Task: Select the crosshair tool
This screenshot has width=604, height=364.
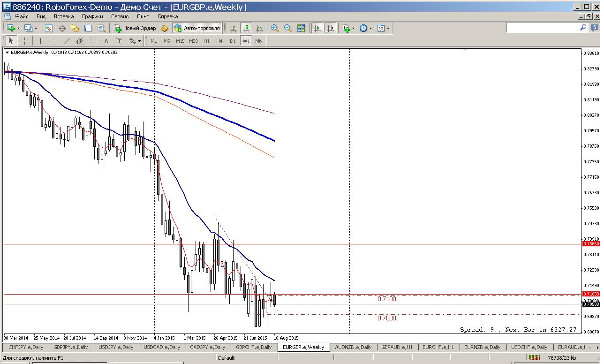Action: (x=24, y=41)
